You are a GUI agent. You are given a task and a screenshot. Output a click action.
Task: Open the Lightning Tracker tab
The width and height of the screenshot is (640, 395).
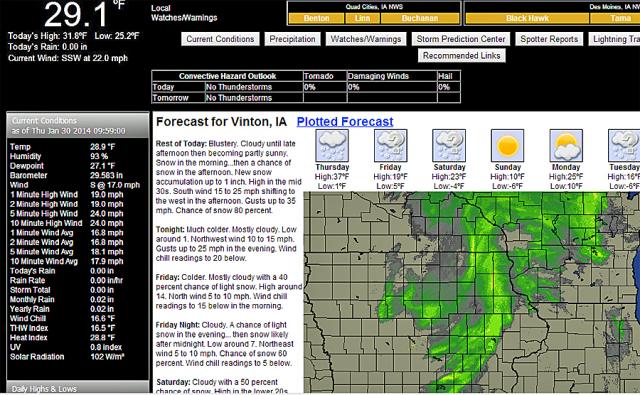pyautogui.click(x=614, y=39)
